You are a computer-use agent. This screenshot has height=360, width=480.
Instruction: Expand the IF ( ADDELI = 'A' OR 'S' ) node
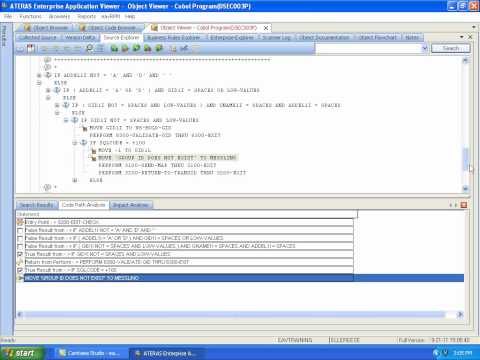tap(48, 90)
